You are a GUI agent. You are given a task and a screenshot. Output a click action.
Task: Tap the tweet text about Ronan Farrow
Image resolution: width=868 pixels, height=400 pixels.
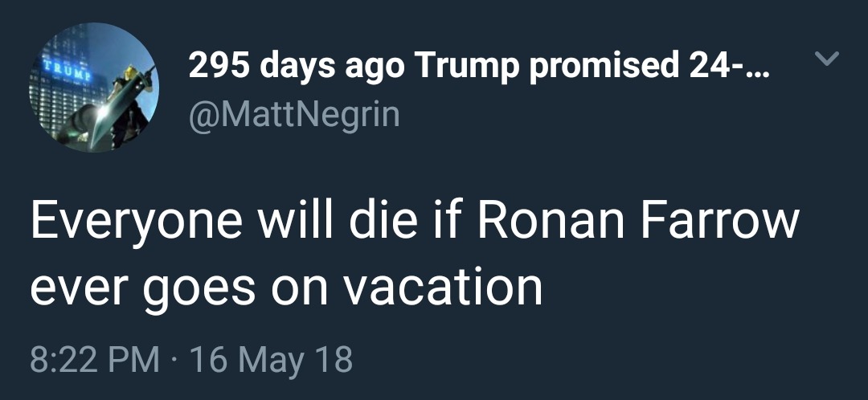[x=414, y=252]
